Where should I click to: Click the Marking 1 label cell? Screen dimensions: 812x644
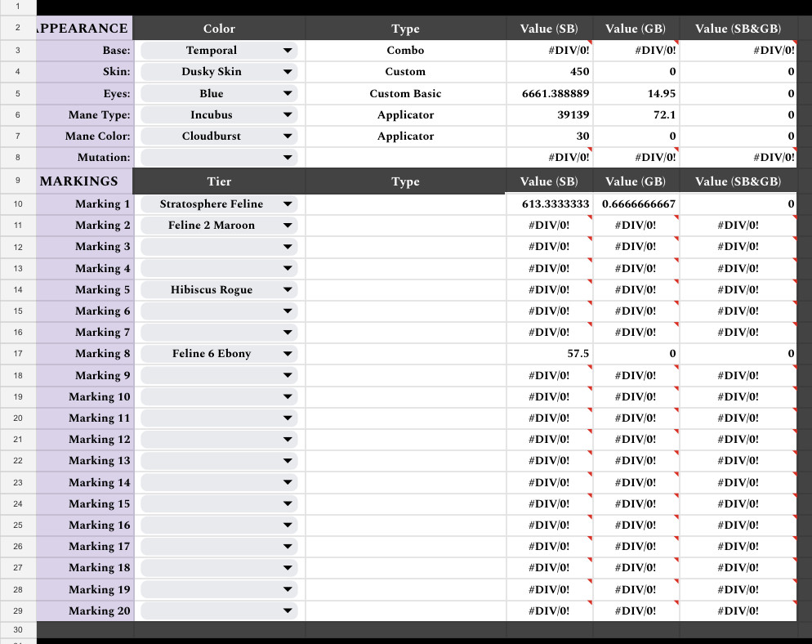[x=85, y=203]
